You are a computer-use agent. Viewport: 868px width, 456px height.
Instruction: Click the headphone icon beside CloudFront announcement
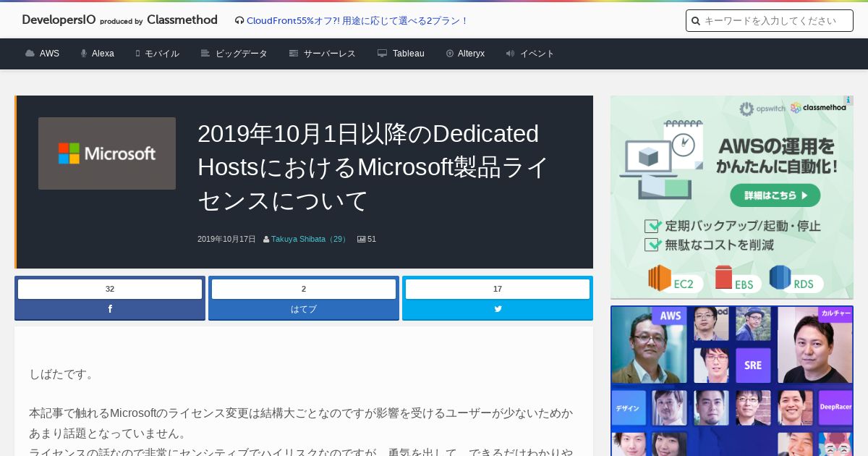pyautogui.click(x=239, y=21)
